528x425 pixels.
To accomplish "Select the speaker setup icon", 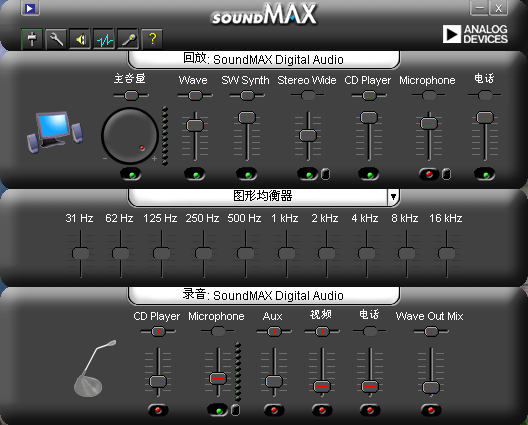I will click(x=80, y=39).
